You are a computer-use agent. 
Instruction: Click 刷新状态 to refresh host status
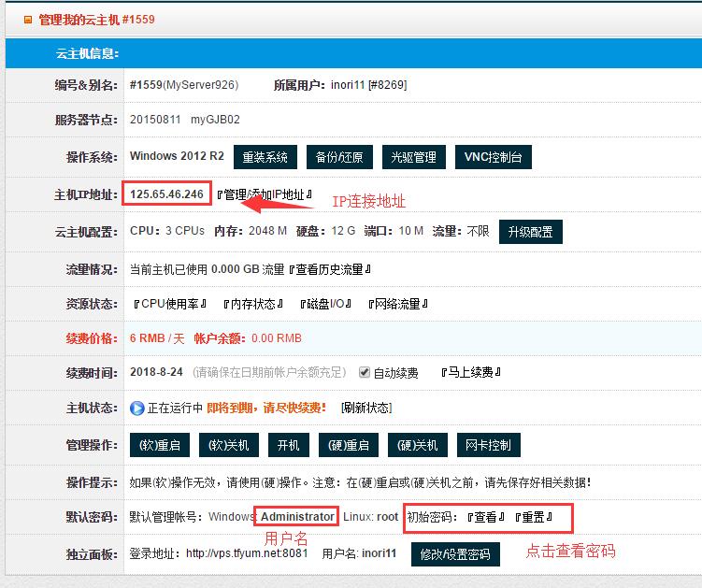point(366,408)
